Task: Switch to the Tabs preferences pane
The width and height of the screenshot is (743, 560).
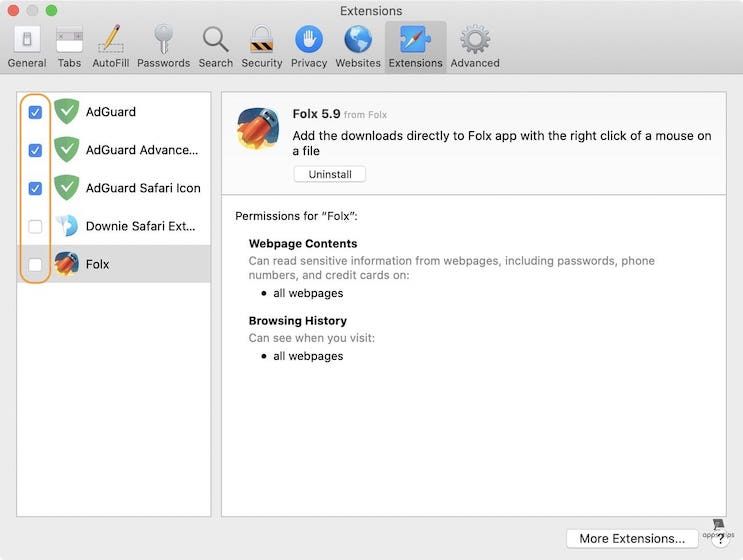Action: coord(69,46)
